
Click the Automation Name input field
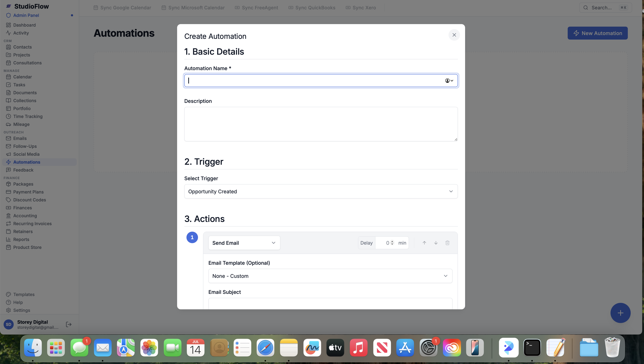pos(321,81)
